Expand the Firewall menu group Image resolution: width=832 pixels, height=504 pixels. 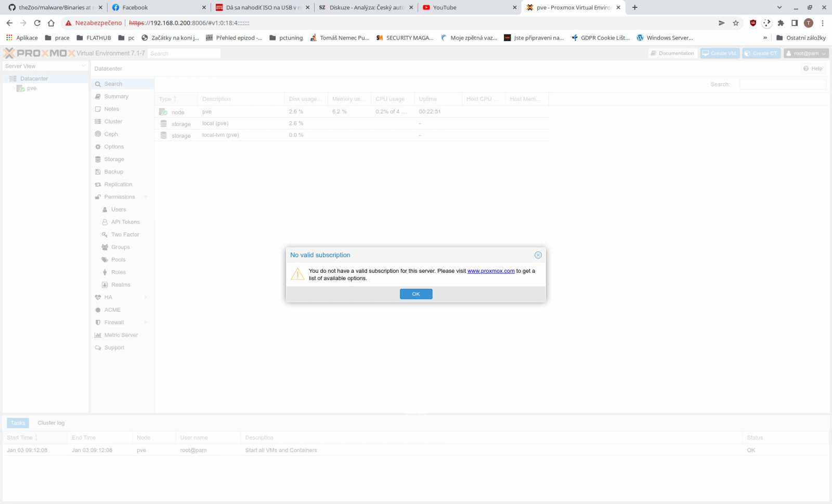pos(146,323)
